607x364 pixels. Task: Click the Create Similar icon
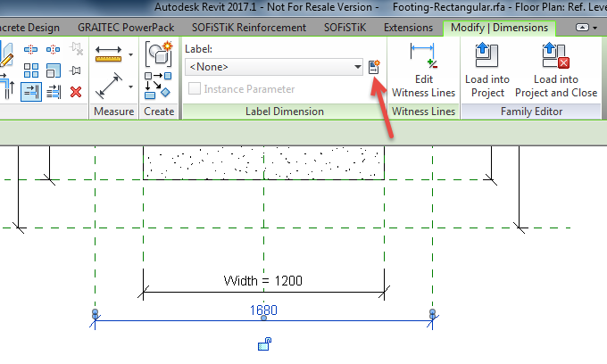(x=158, y=86)
